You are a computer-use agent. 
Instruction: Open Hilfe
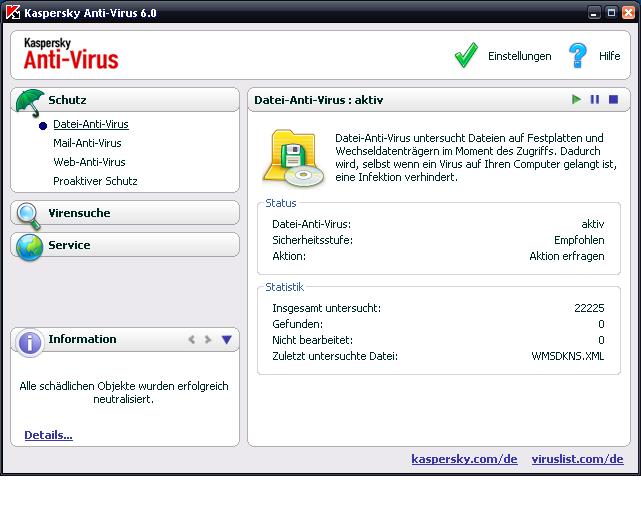point(609,56)
